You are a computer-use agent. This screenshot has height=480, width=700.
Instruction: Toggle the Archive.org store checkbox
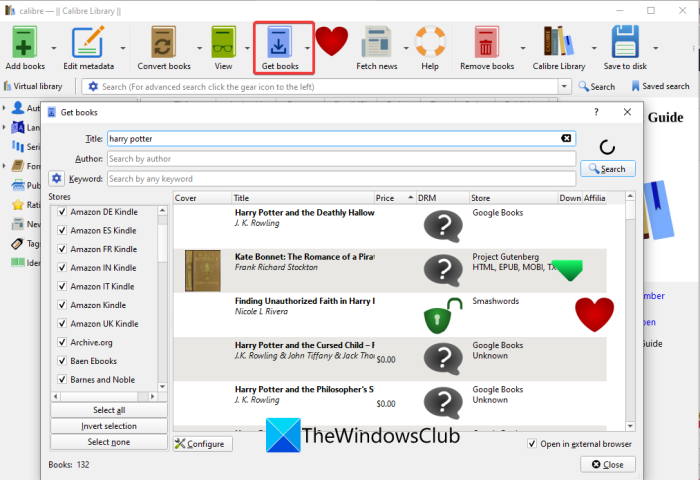pyautogui.click(x=62, y=342)
